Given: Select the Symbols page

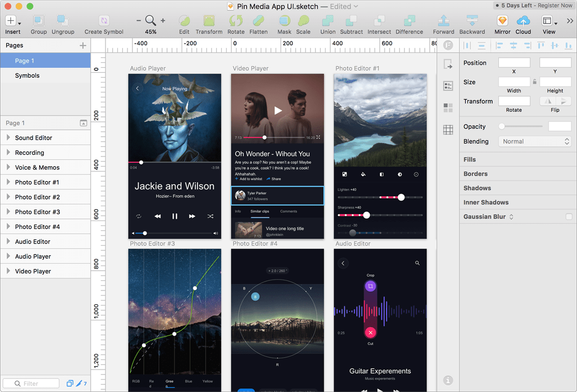Looking at the screenshot, I should click(27, 75).
